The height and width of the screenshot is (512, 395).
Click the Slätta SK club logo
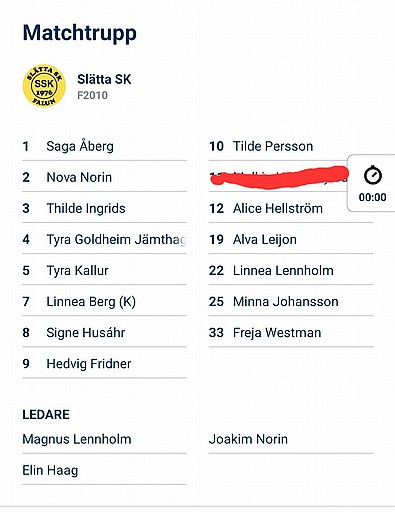tap(44, 86)
